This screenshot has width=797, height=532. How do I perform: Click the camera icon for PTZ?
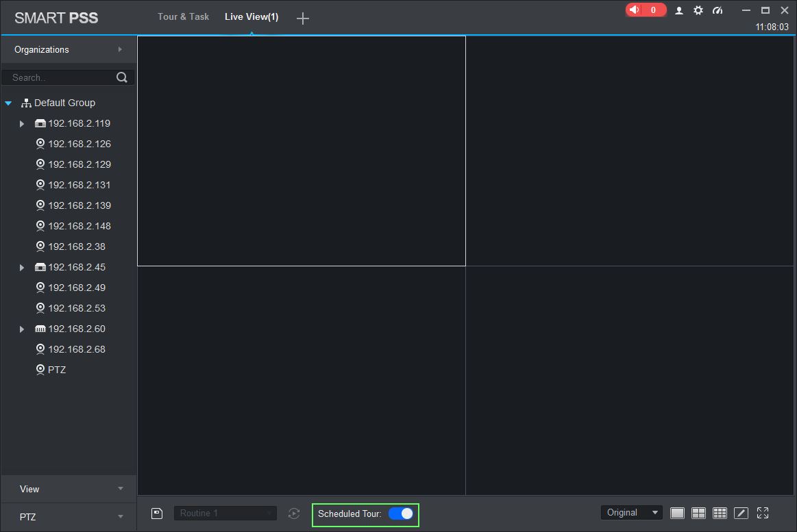tap(40, 370)
